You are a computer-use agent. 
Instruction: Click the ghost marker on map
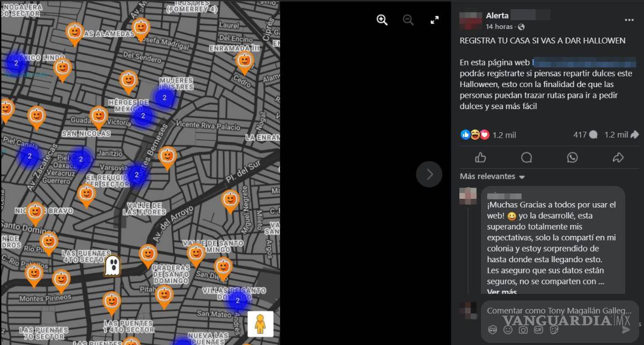112,264
